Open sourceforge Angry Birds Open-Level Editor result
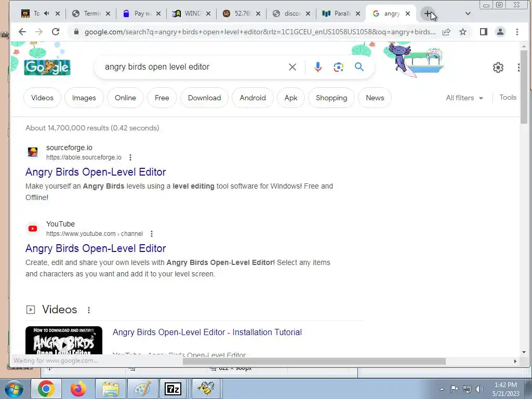The width and height of the screenshot is (532, 399). coord(96,172)
